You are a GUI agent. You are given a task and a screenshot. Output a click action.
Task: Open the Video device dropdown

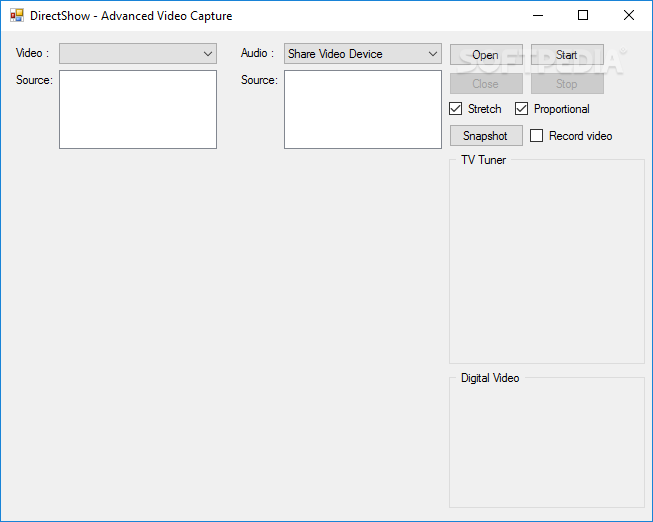click(138, 54)
